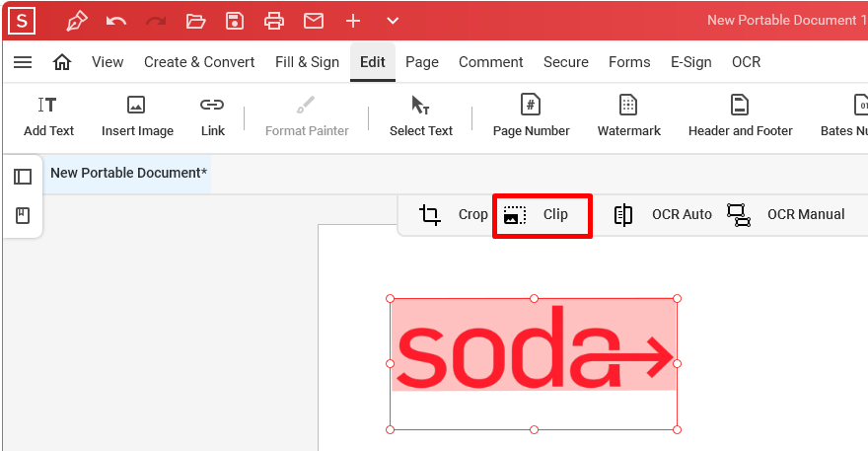Open the Secure tab
This screenshot has width=868, height=451.
pos(566,62)
